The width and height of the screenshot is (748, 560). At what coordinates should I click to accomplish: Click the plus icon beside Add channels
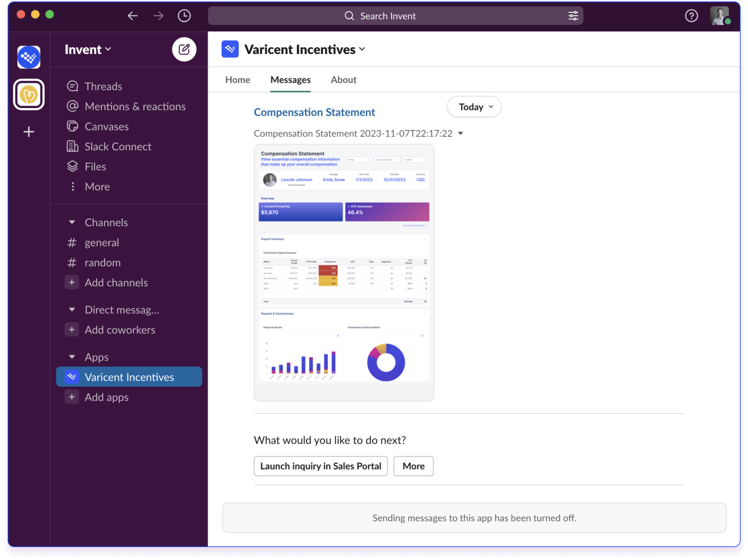pos(72,283)
